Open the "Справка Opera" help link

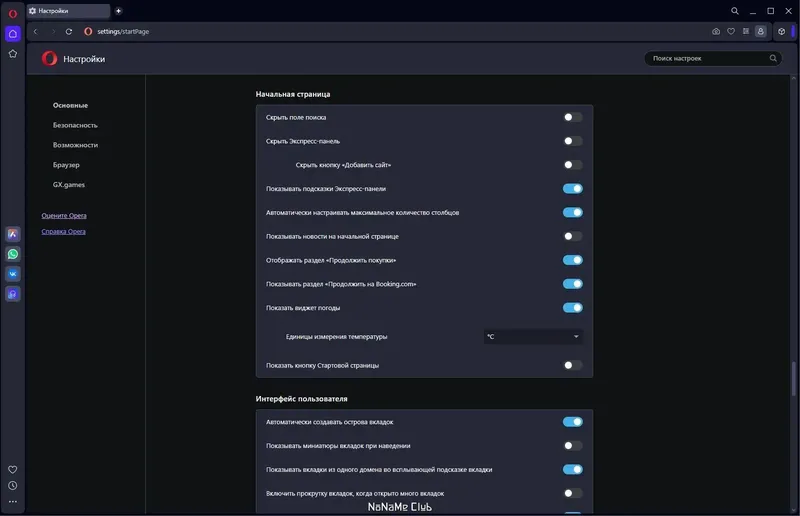pos(63,231)
